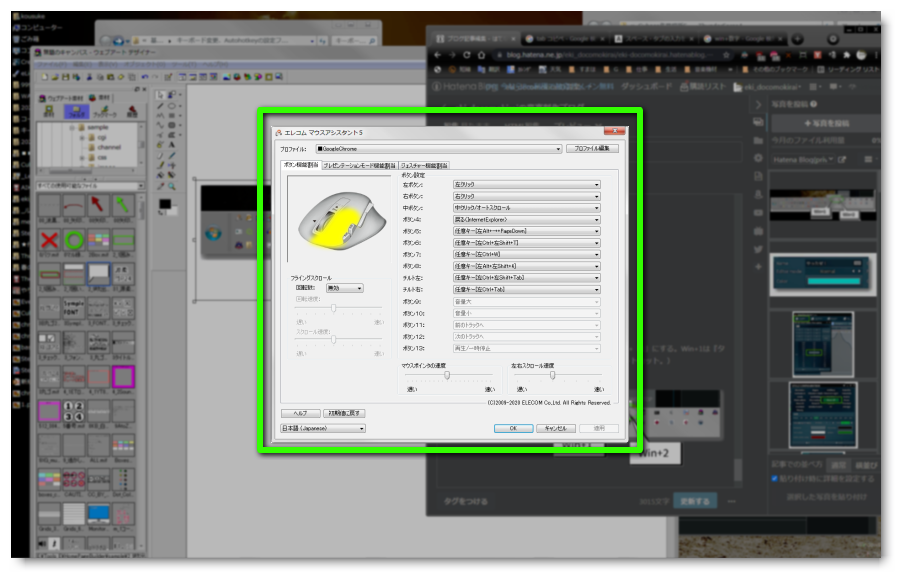Viewport: 904px width, 584px height.
Task: Click the Chrome home button
Action: [482, 55]
